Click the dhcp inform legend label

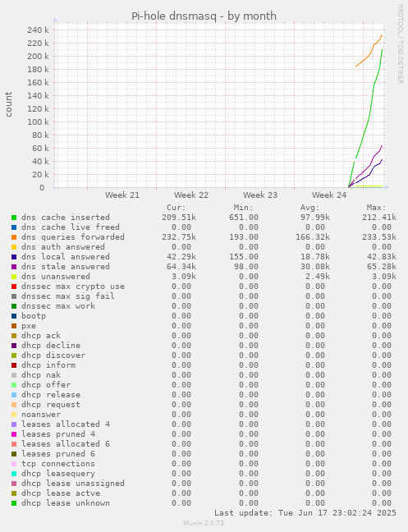point(48,365)
